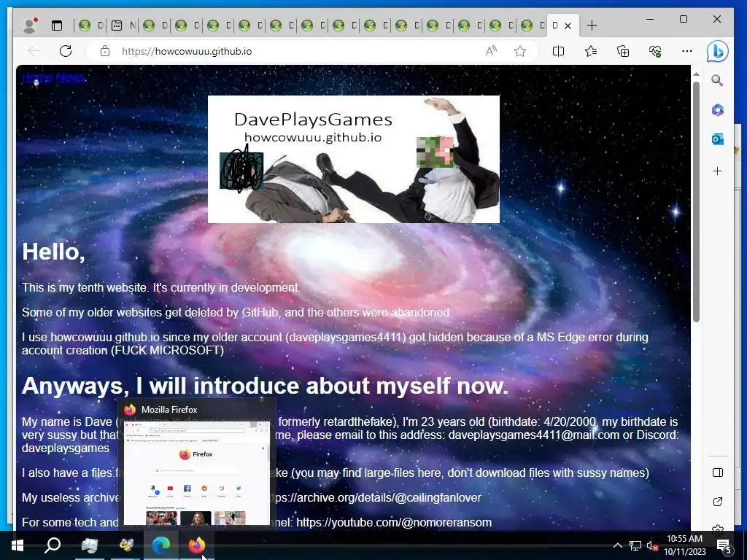Image resolution: width=747 pixels, height=560 pixels.
Task: Open Browser essentials heart icon
Action: pyautogui.click(x=655, y=51)
